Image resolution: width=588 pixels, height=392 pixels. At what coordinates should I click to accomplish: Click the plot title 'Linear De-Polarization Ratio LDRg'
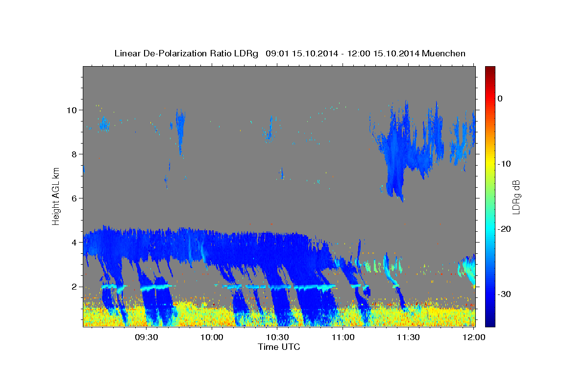pos(186,53)
